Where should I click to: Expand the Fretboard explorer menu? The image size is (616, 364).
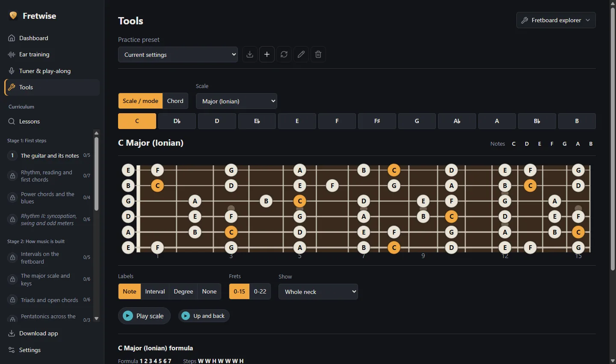click(x=556, y=20)
